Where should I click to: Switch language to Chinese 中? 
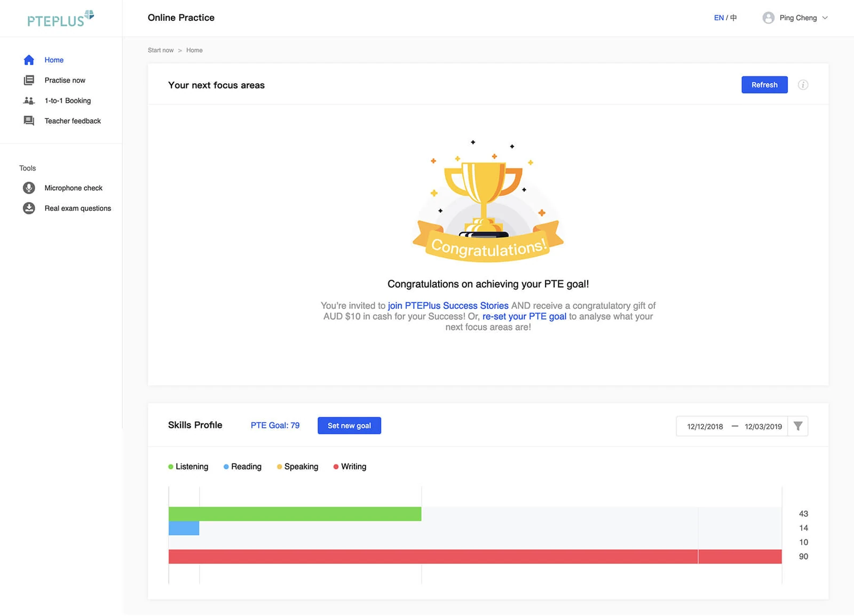(x=733, y=18)
